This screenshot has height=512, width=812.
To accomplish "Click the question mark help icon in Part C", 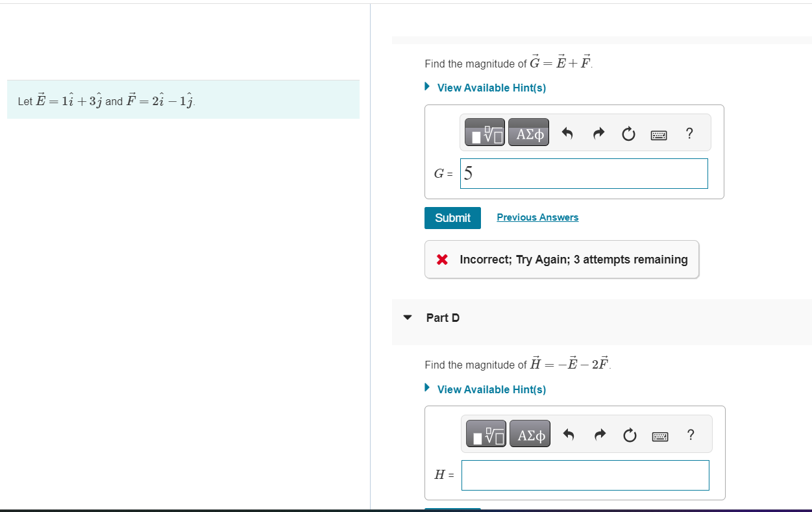I will coord(689,134).
